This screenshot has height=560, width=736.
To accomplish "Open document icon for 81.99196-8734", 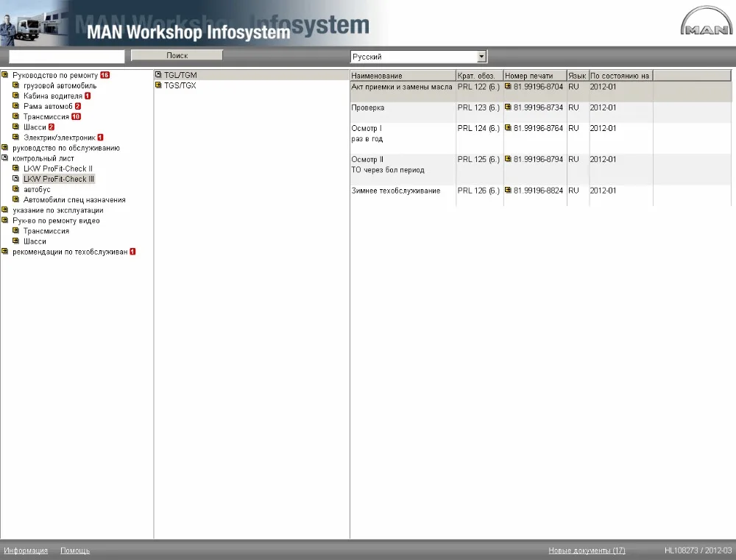I will click(508, 107).
